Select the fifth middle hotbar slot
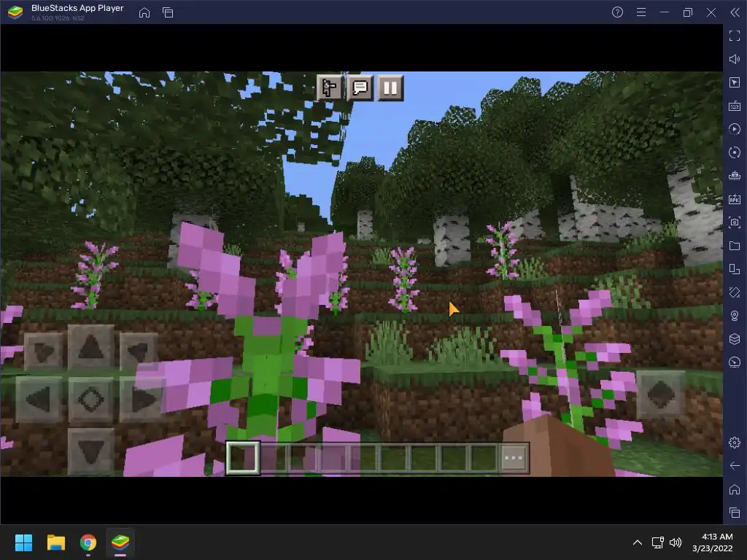The width and height of the screenshot is (747, 560). tap(363, 458)
